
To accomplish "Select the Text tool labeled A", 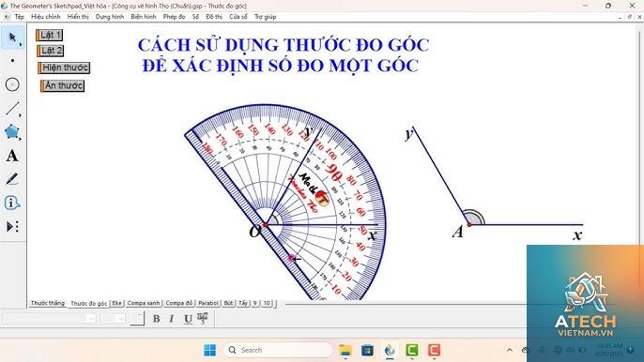I will pyautogui.click(x=12, y=156).
